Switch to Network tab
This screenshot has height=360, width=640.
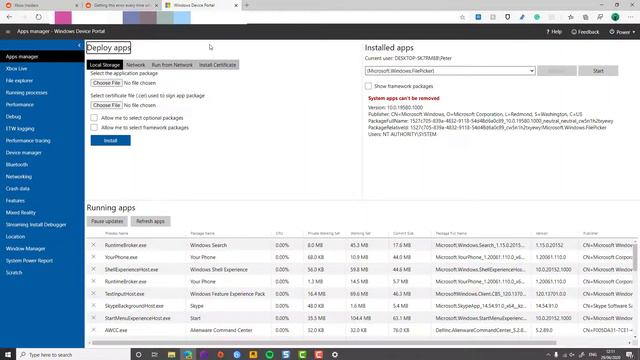(x=136, y=64)
